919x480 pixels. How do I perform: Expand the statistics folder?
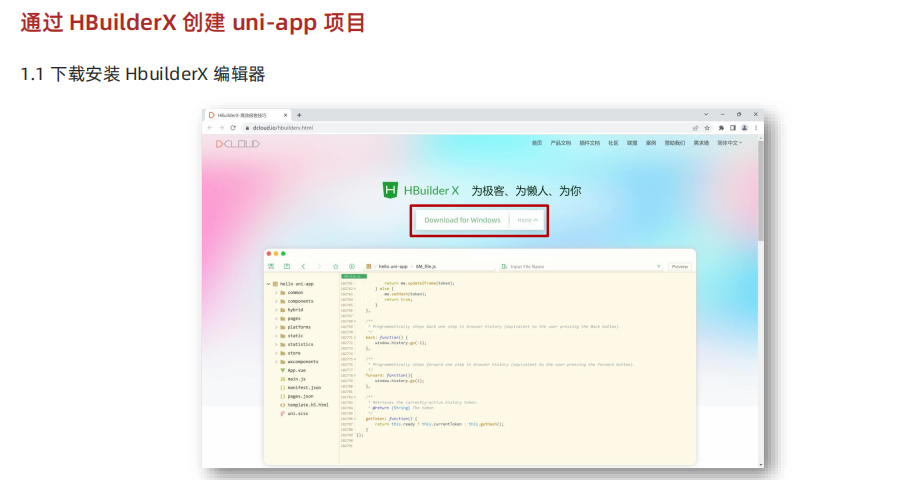coord(277,345)
